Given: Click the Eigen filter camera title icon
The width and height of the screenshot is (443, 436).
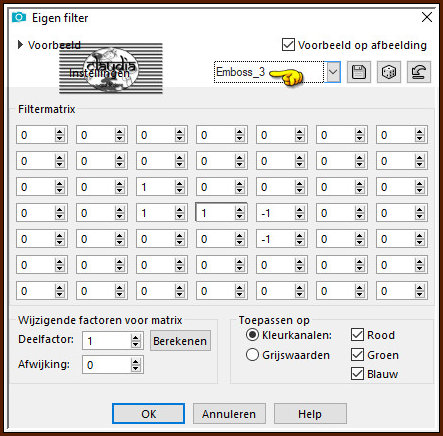Looking at the screenshot, I should point(19,17).
